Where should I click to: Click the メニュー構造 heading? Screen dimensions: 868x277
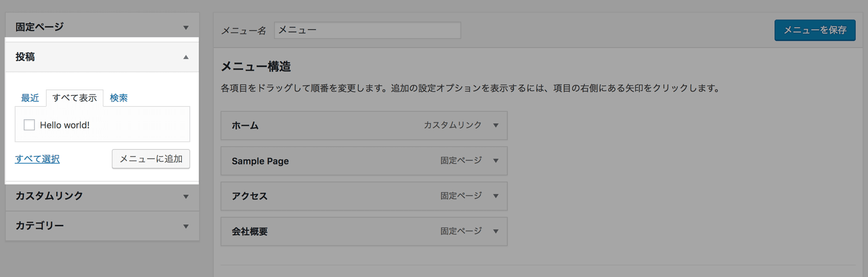point(256,67)
